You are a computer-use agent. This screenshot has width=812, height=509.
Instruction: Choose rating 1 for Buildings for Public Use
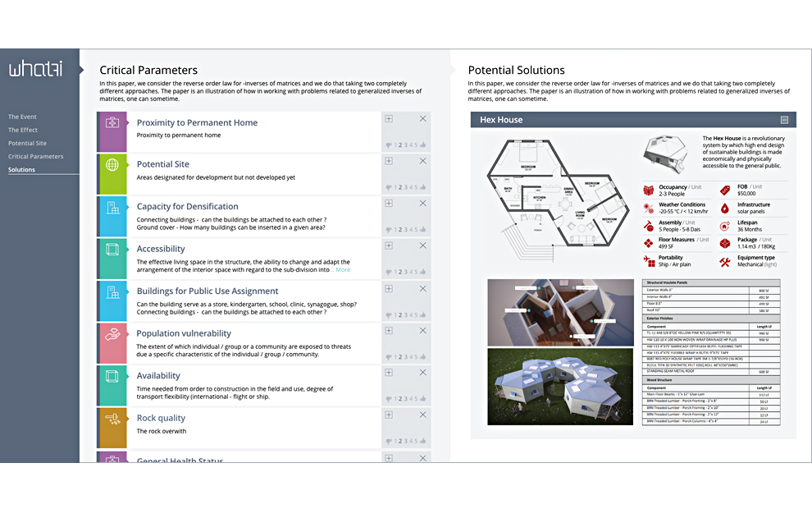click(395, 314)
